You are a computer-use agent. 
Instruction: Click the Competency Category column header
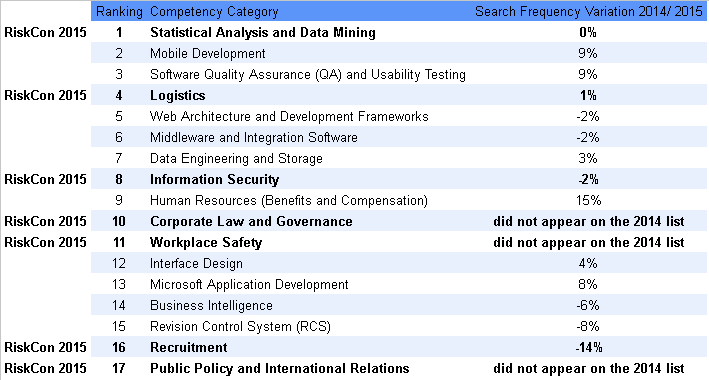214,11
